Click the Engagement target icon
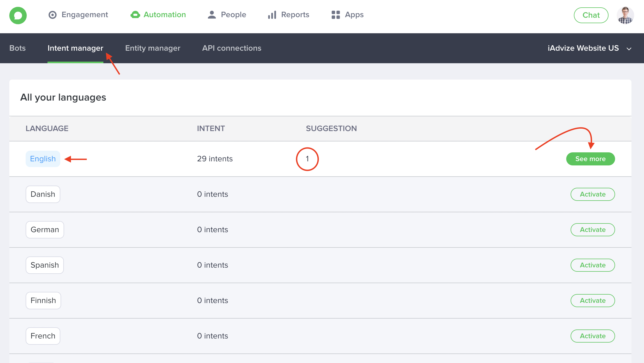The height and width of the screenshot is (363, 644). 52,15
